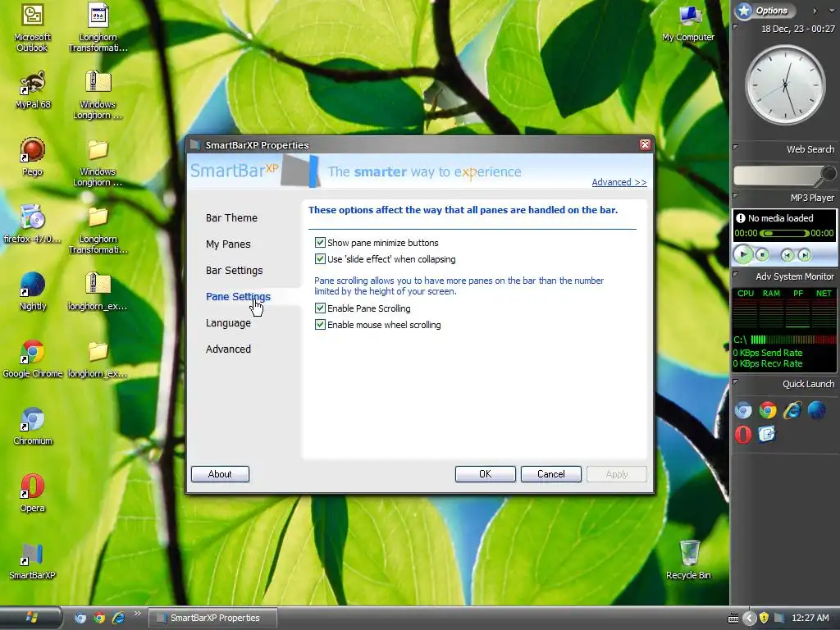Skip to next track in MP3 Player
Viewport: 840px width, 630px height.
pos(804,255)
